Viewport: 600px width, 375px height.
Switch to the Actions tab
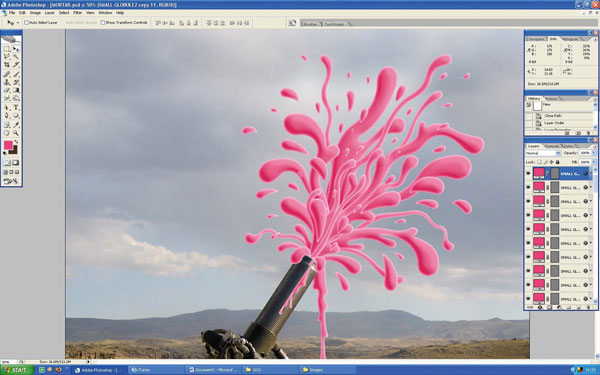pos(551,99)
